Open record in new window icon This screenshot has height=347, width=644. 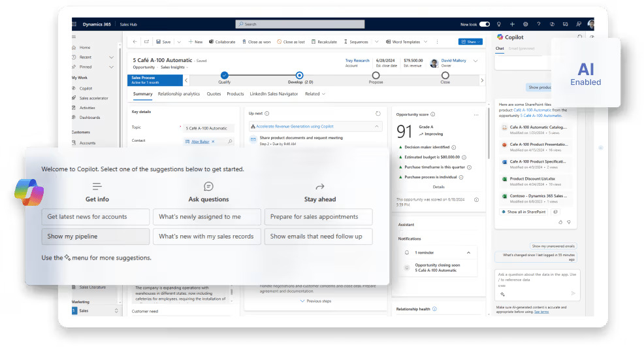tap(146, 42)
